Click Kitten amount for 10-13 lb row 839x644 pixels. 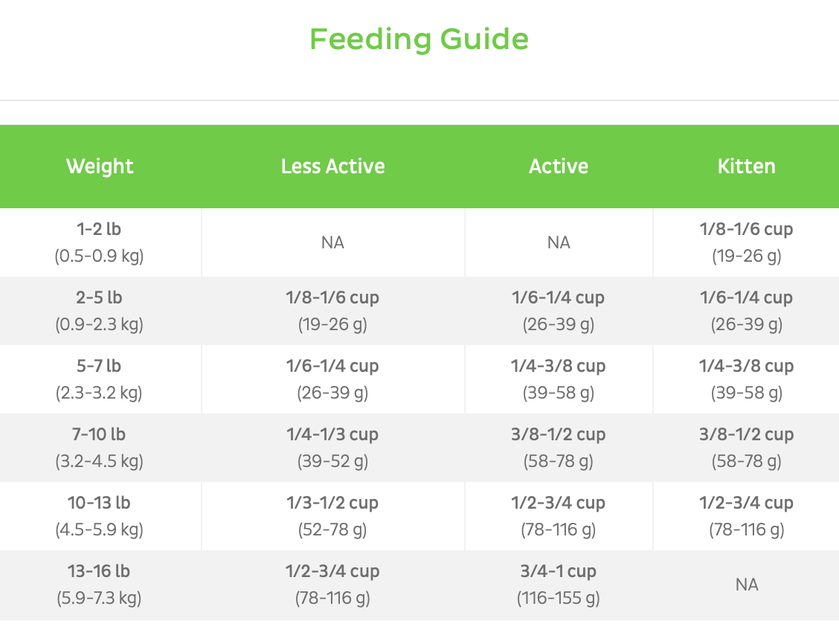(746, 516)
